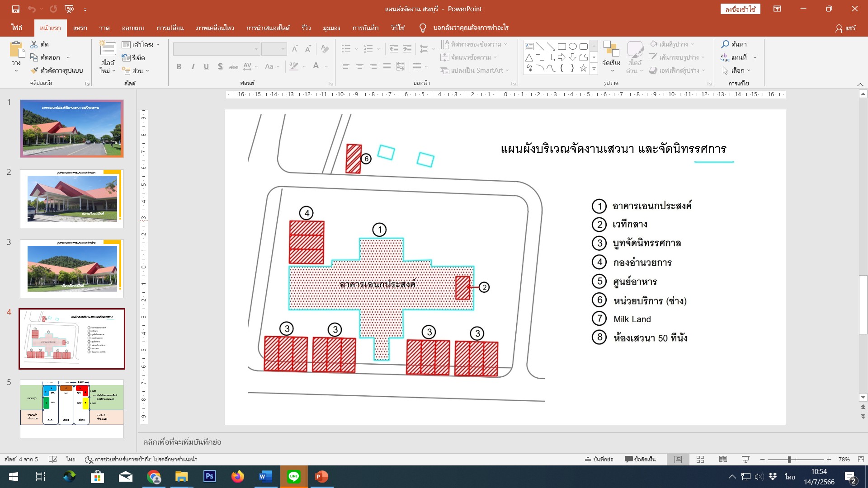Click the Save icon in the title bar
This screenshot has width=868, height=488.
pos(16,9)
